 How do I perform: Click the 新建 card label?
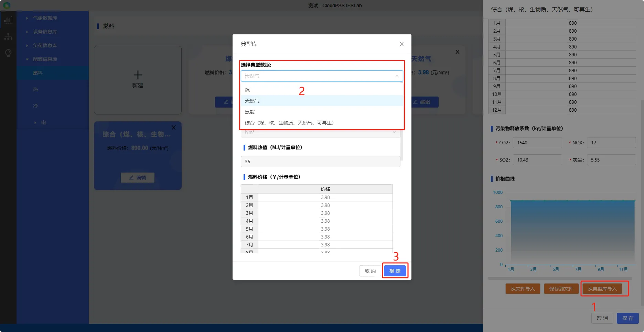pos(138,85)
